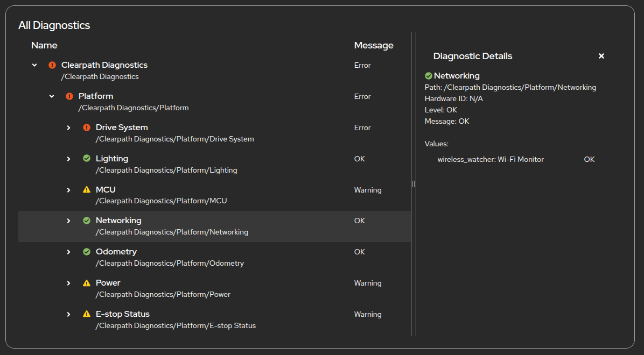This screenshot has height=355, width=644.
Task: Close the Diagnostic Details panel
Action: (x=601, y=56)
